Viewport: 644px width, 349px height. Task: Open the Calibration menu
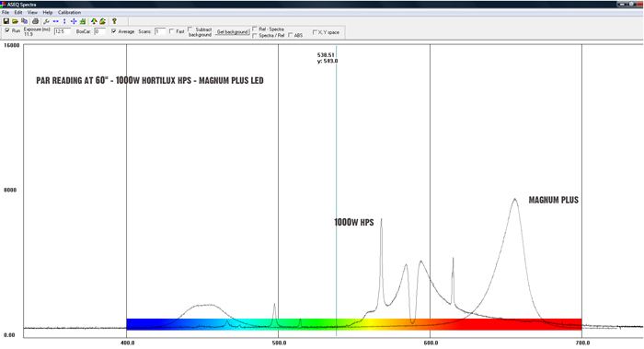[x=69, y=13]
